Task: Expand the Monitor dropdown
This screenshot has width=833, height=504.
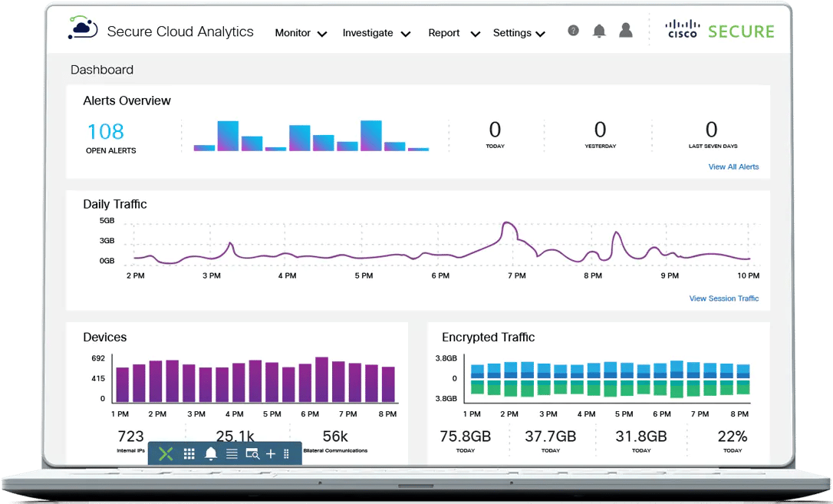Action: [x=300, y=33]
